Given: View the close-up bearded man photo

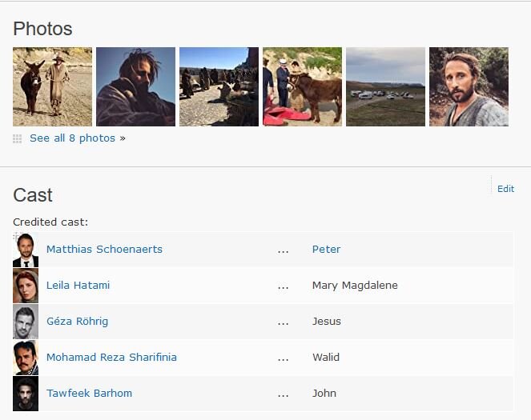Looking at the screenshot, I should [469, 86].
